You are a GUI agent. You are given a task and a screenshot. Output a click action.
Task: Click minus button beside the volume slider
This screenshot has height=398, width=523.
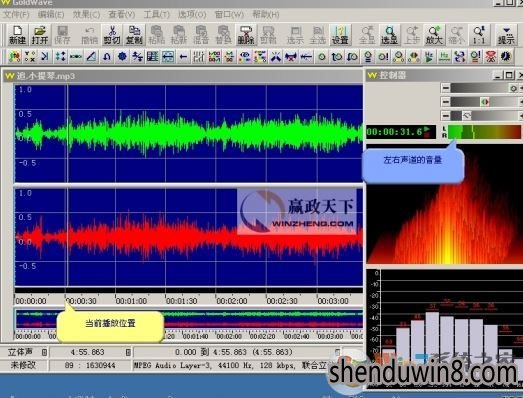[x=445, y=88]
